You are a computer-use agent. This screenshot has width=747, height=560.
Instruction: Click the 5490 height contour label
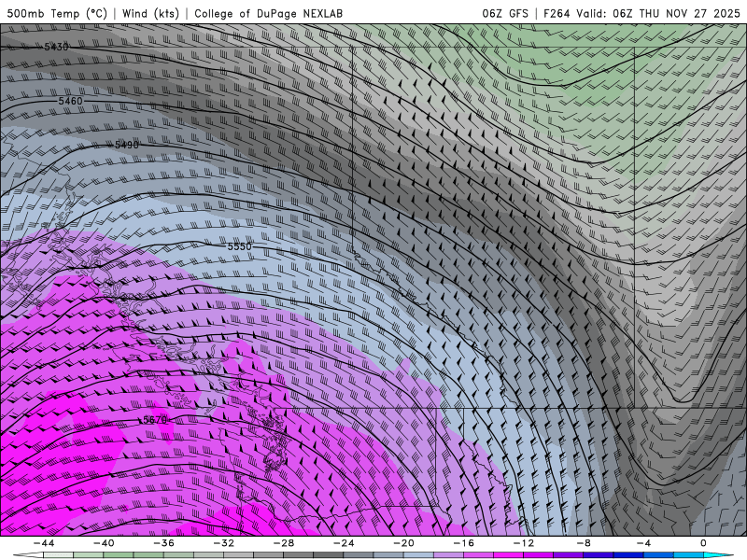pos(127,145)
